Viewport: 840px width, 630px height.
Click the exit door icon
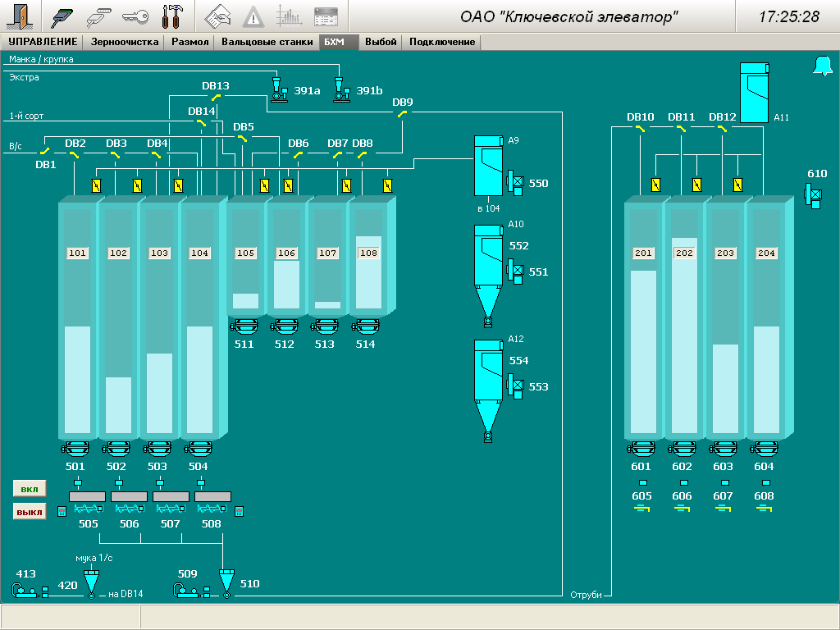pyautogui.click(x=20, y=16)
